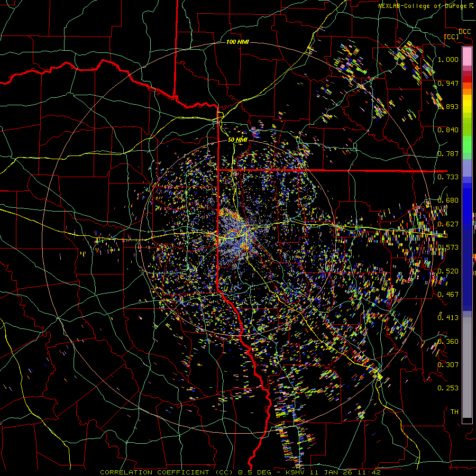
Task: Click the 0.520 scale value
Action: coord(448,271)
